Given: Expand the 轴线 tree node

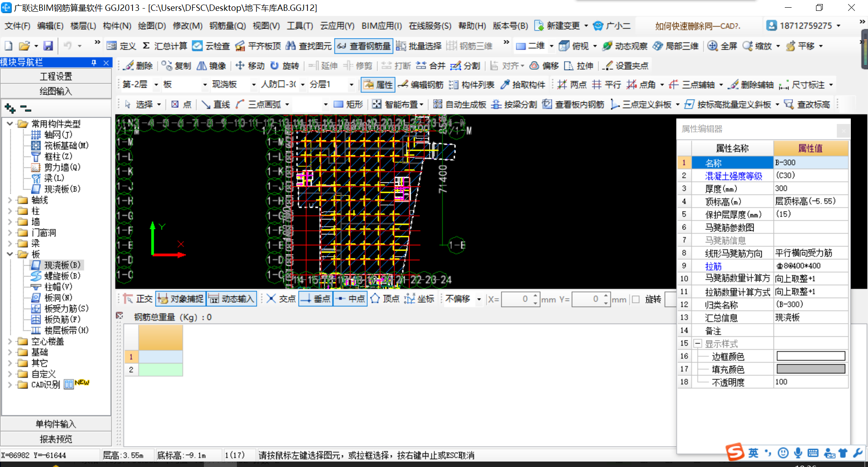Looking at the screenshot, I should 10,200.
